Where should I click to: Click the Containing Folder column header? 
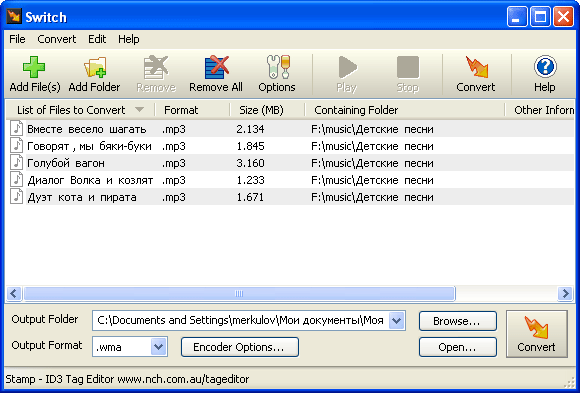pyautogui.click(x=405, y=110)
